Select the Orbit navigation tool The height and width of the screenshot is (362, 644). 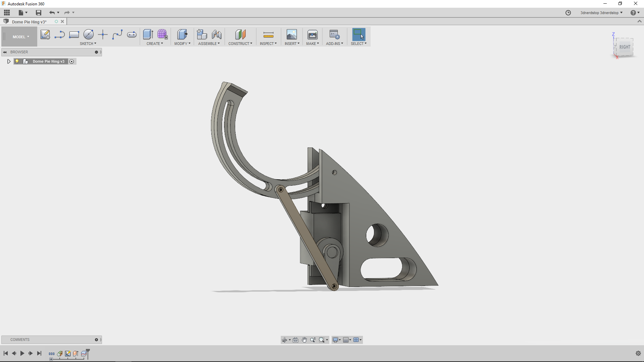coord(284,340)
